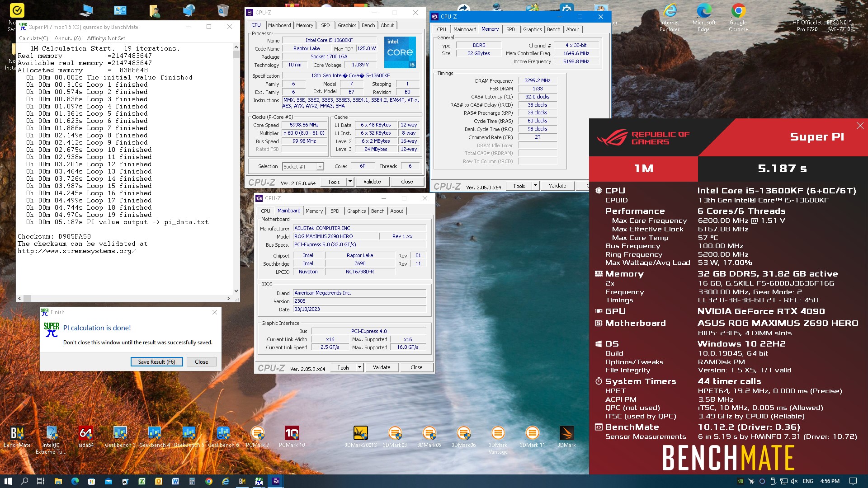Launch Geekbench 6 desktop icon
Viewport: 868px width, 488px height.
[223, 436]
